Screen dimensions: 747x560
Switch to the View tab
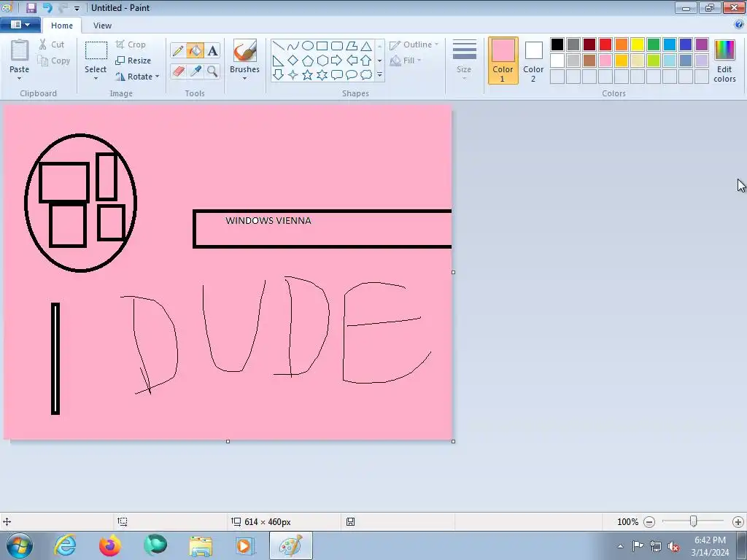tap(102, 26)
